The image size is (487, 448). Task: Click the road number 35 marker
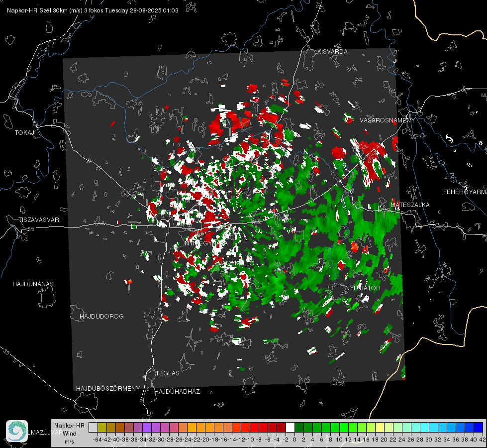(x=6, y=351)
